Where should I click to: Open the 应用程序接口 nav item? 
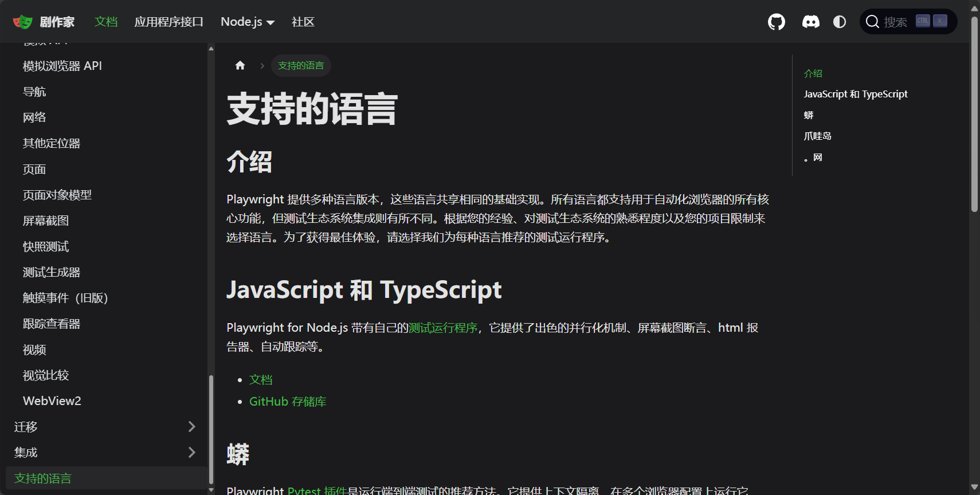pos(169,22)
